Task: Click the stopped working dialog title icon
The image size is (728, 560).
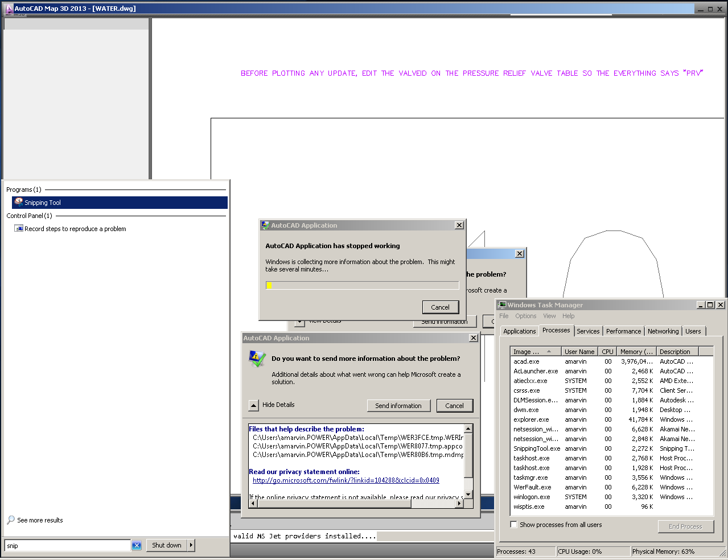Action: pos(265,225)
